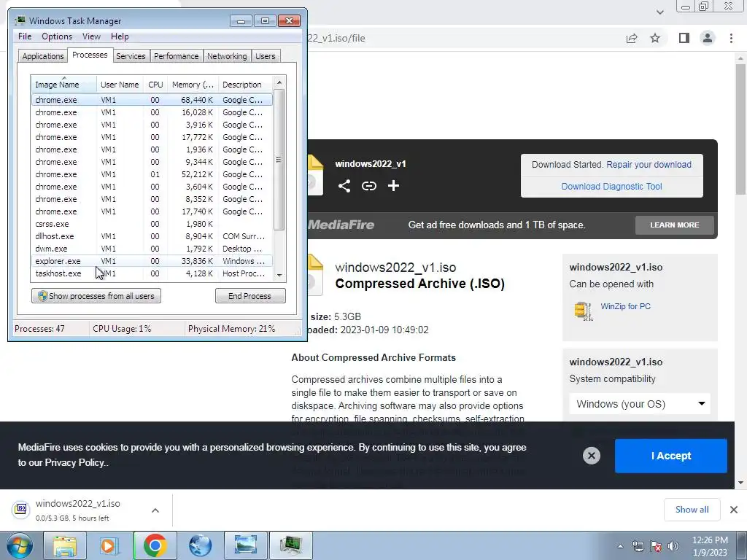Click process list scroll down arrow
This screenshot has width=747, height=560.
tap(279, 275)
